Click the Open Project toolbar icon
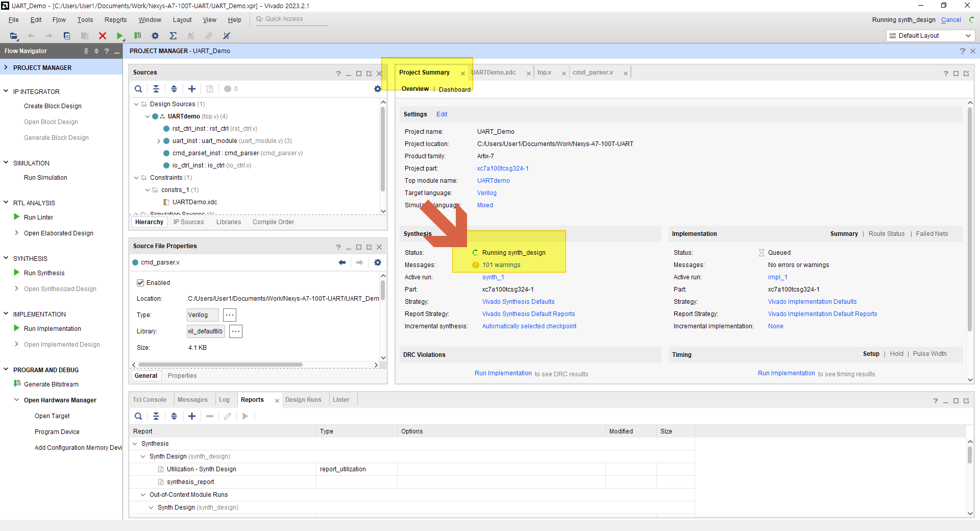This screenshot has width=980, height=531. (14, 36)
